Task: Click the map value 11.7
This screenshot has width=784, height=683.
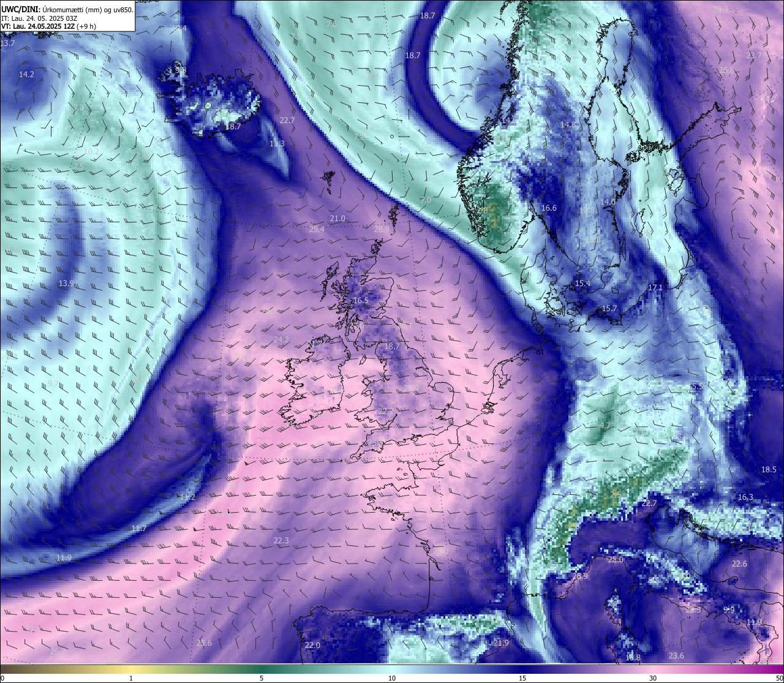Action: (x=139, y=528)
